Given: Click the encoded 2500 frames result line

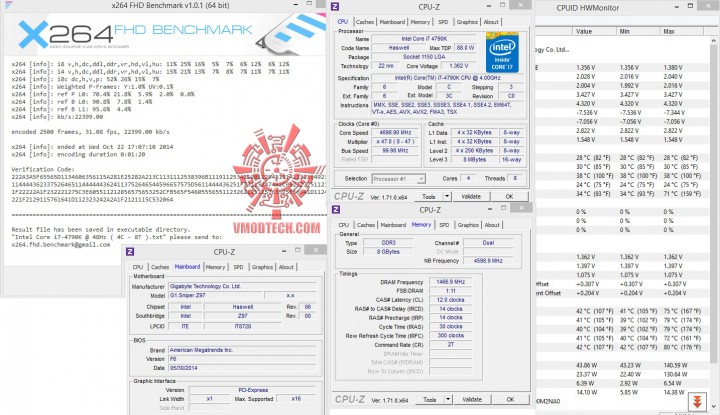Looking at the screenshot, I should pyautogui.click(x=90, y=132).
